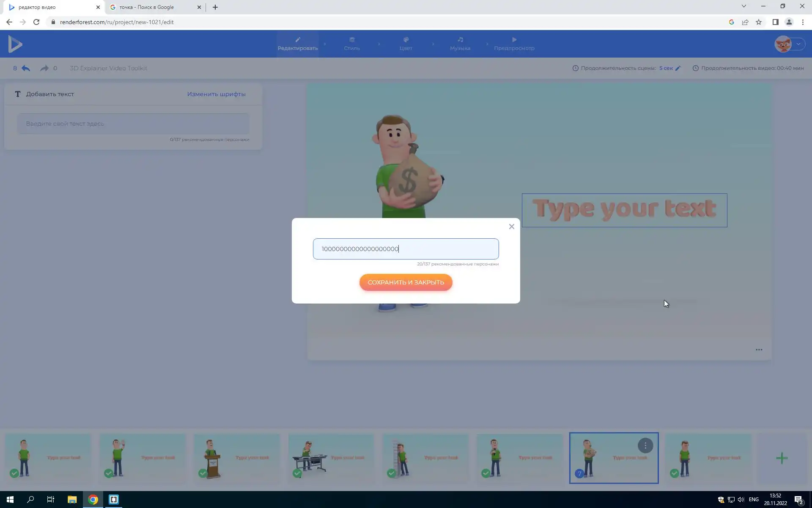Screen dimensions: 812x508
Task: Open horizontal dots menu on preview canvas
Action: [759, 350]
